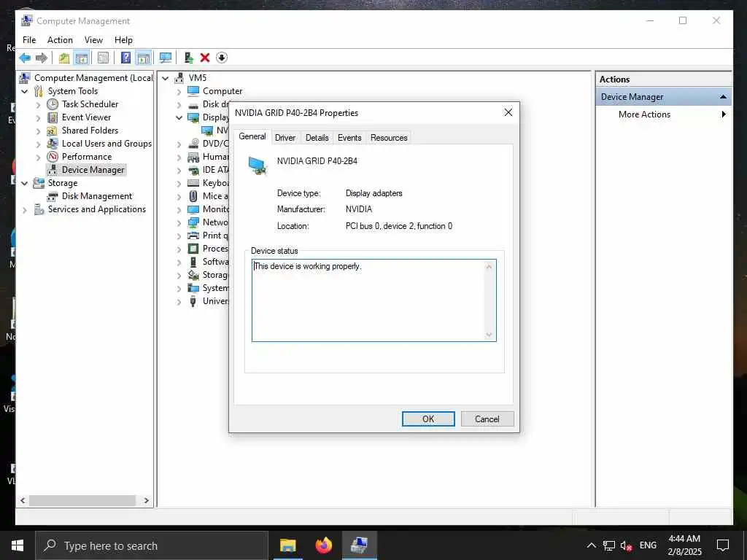The height and width of the screenshot is (560, 747).
Task: Collapse the VM5 device tree root
Action: (166, 78)
